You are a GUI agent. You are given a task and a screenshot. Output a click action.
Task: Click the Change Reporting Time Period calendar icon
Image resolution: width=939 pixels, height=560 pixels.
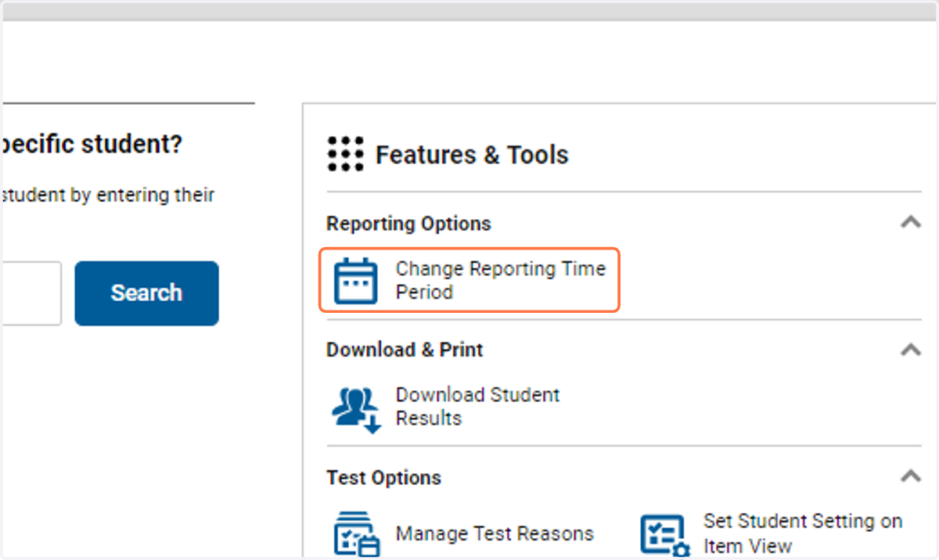click(356, 280)
